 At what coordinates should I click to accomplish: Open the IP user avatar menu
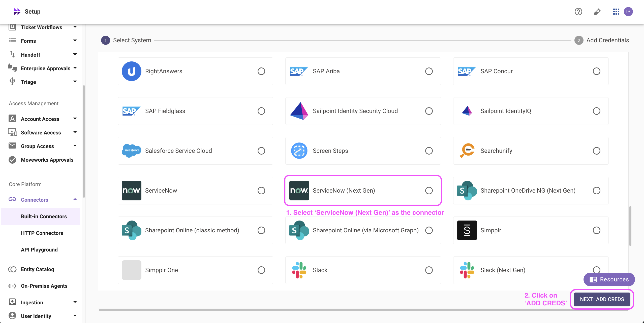click(x=628, y=12)
